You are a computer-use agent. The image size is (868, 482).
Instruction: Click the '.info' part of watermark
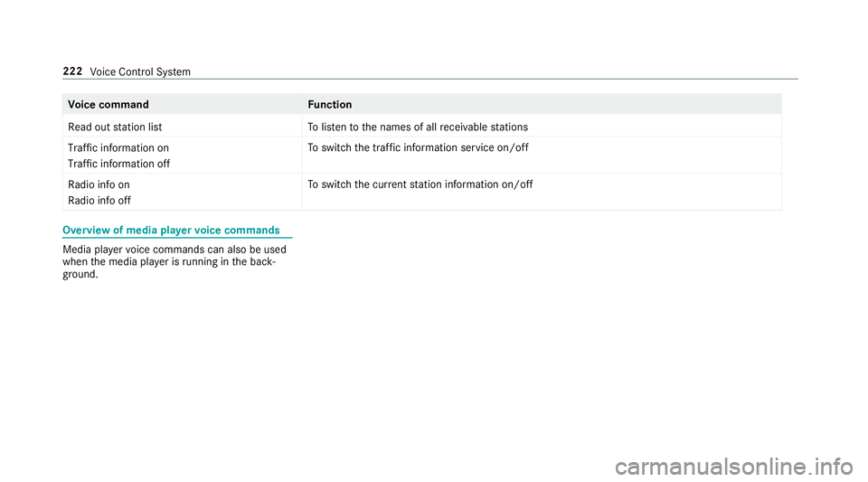(833, 467)
